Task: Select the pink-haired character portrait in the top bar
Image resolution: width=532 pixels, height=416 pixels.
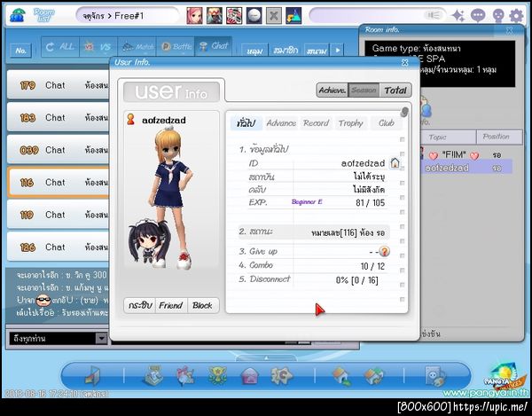Action: [194, 16]
